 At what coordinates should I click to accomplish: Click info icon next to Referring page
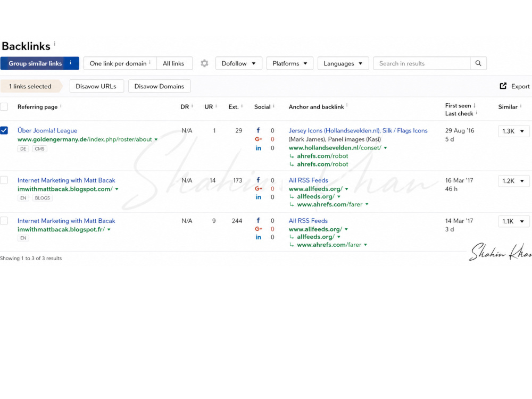(61, 106)
